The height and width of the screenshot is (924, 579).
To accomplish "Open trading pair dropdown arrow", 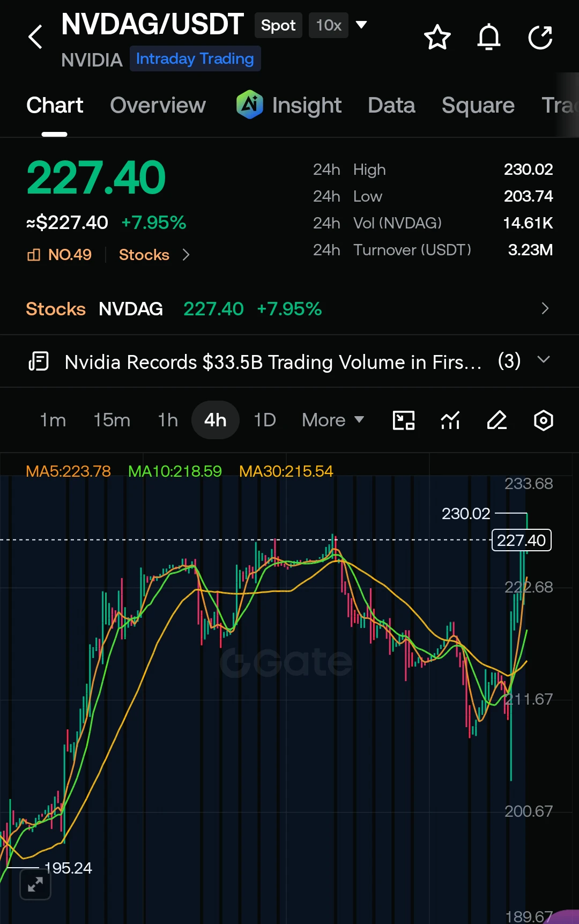I will point(361,25).
